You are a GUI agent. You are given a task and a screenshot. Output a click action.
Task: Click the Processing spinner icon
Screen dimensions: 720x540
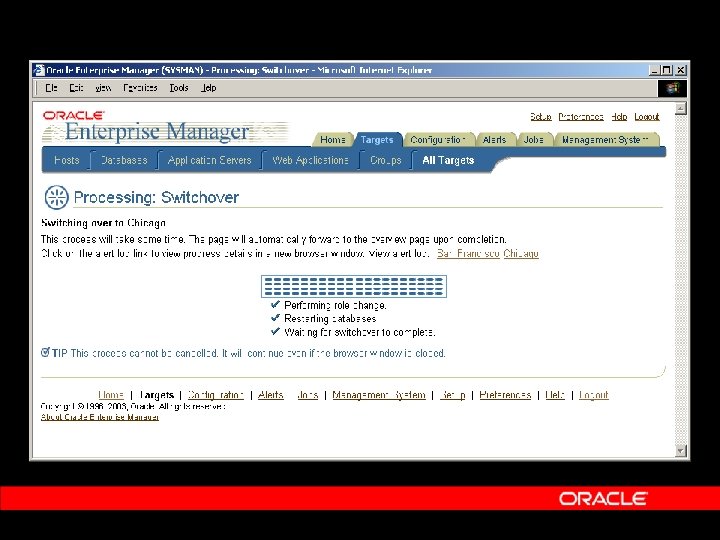coord(56,197)
